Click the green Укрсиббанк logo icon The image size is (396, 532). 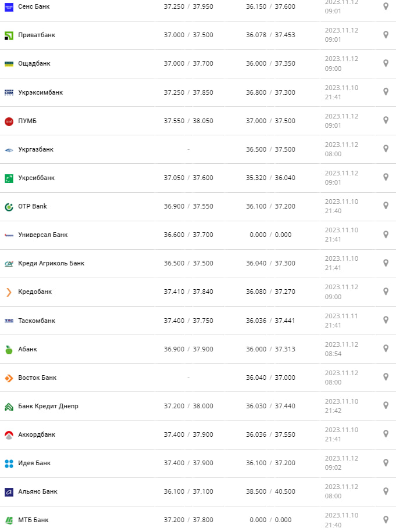pyautogui.click(x=9, y=178)
